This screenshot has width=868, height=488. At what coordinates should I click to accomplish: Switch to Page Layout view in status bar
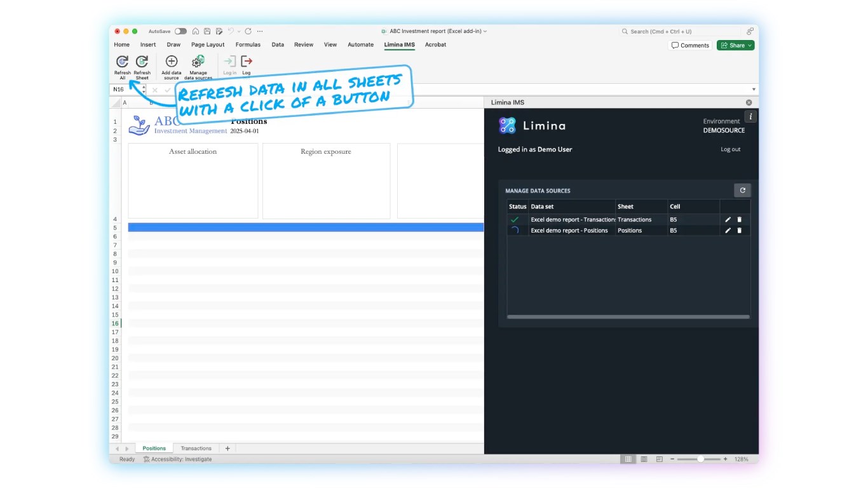pyautogui.click(x=644, y=459)
